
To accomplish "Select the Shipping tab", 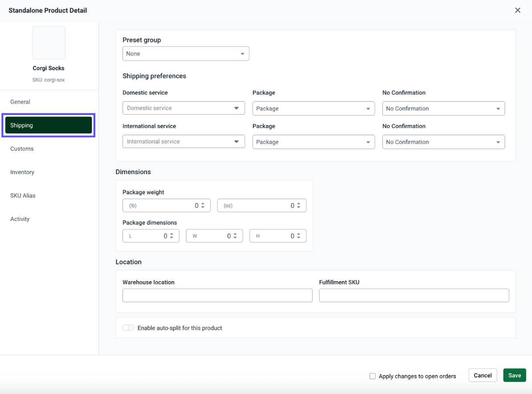I will (49, 125).
